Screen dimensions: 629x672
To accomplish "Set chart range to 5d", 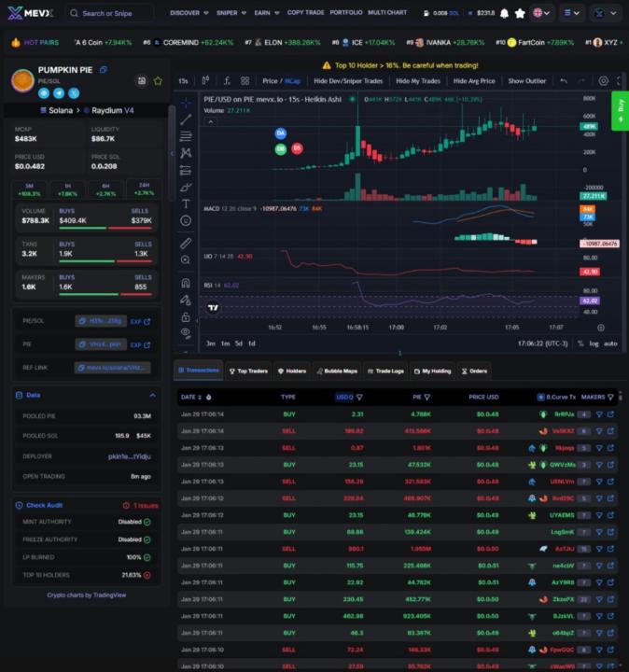I will tap(239, 343).
